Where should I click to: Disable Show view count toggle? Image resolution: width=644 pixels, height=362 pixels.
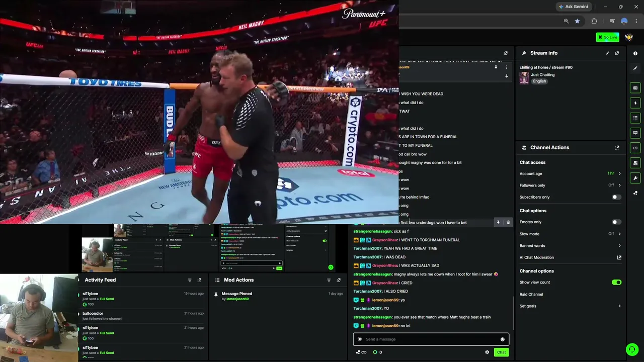tap(616, 283)
